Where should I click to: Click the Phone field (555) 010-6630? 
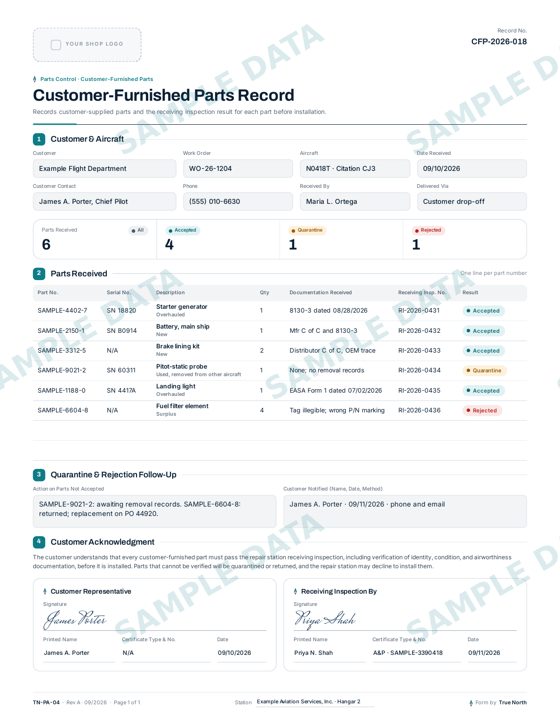(x=238, y=202)
